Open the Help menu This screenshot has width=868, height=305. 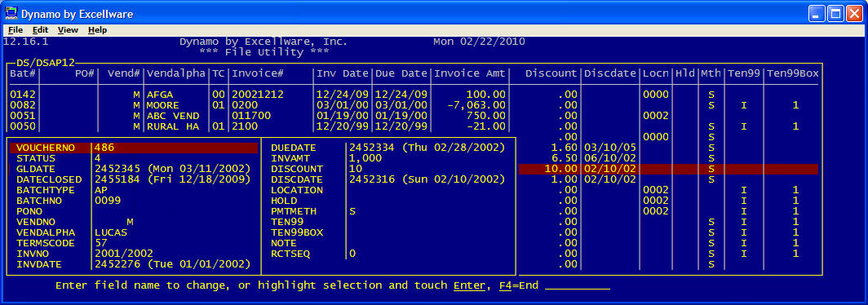pos(97,30)
